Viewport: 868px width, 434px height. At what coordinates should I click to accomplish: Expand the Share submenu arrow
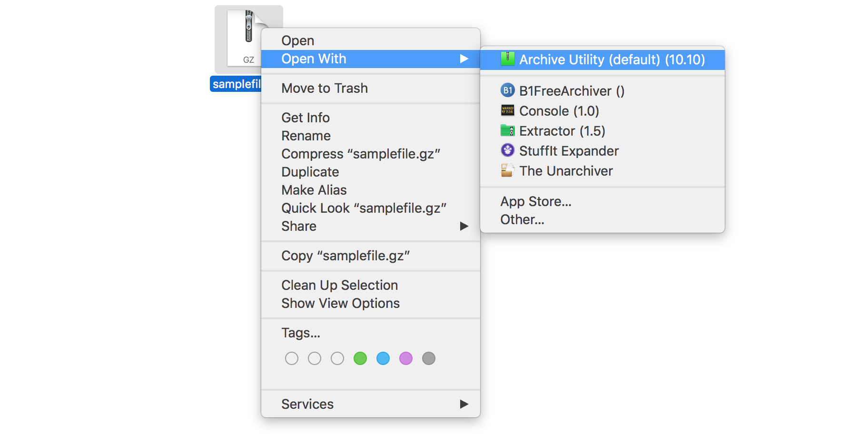[x=464, y=226]
